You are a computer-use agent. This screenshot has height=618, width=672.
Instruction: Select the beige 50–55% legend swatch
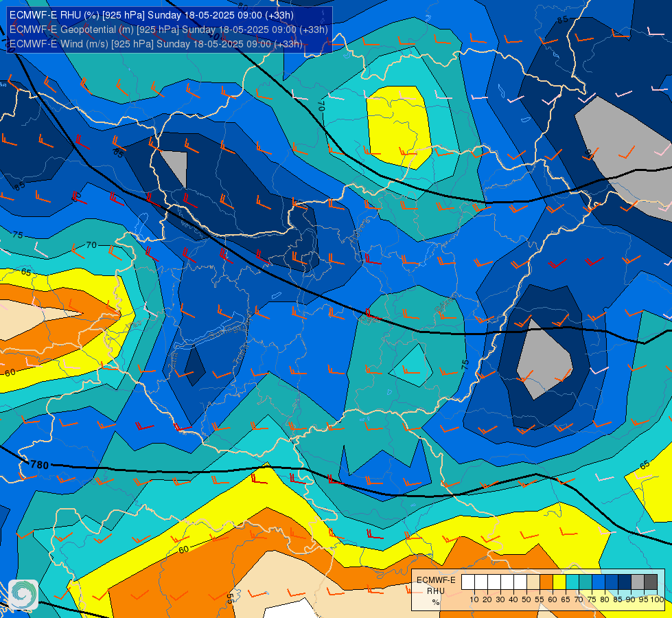point(533,582)
